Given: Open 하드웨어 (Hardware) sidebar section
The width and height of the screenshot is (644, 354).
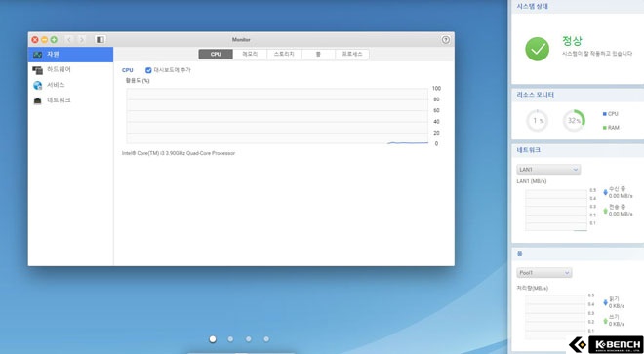Looking at the screenshot, I should point(70,70).
